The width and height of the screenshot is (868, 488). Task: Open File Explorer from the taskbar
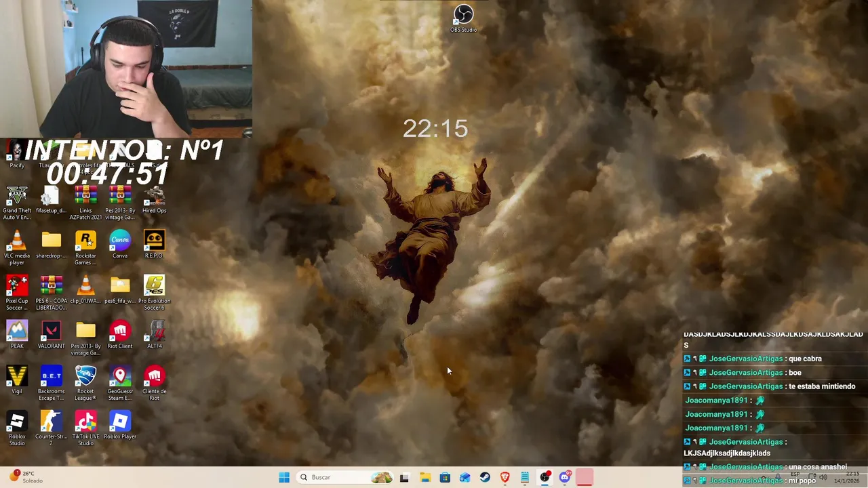425,477
